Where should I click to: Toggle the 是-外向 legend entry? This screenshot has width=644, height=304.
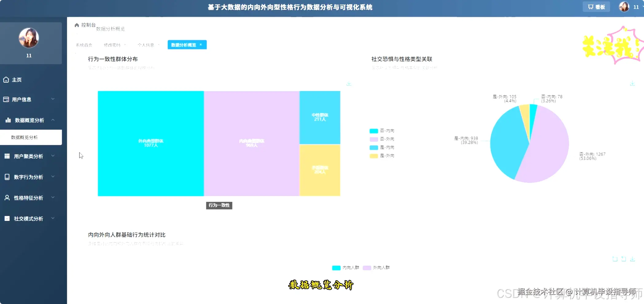pyautogui.click(x=382, y=156)
